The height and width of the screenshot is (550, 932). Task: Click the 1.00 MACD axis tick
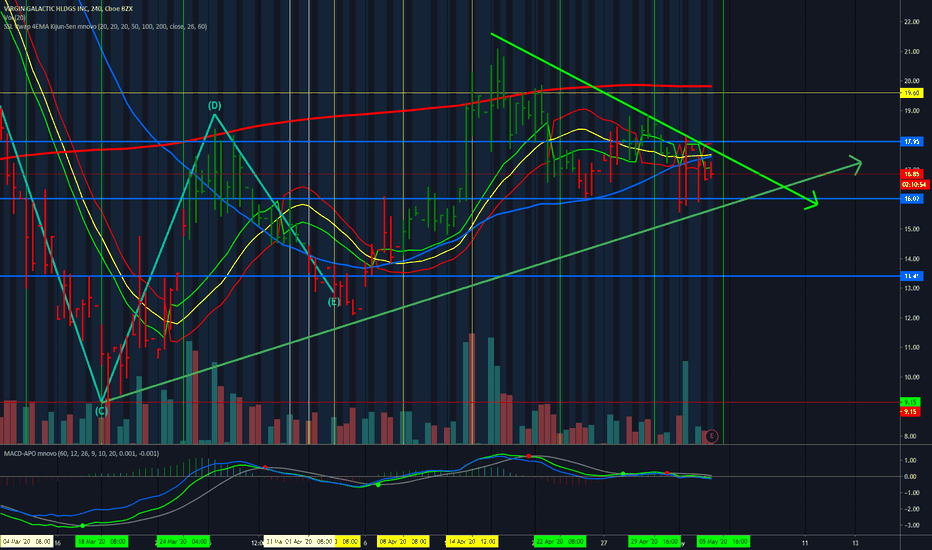coord(910,460)
